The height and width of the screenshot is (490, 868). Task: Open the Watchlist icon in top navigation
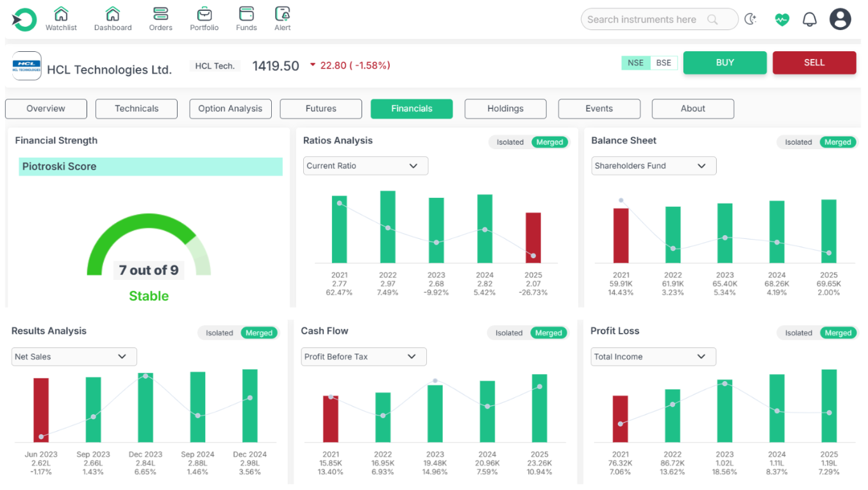click(x=61, y=14)
